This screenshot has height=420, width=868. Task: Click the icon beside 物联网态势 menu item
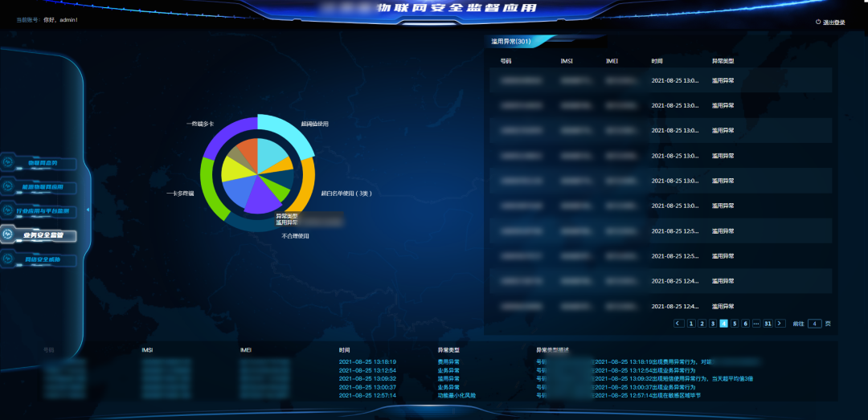(x=9, y=163)
